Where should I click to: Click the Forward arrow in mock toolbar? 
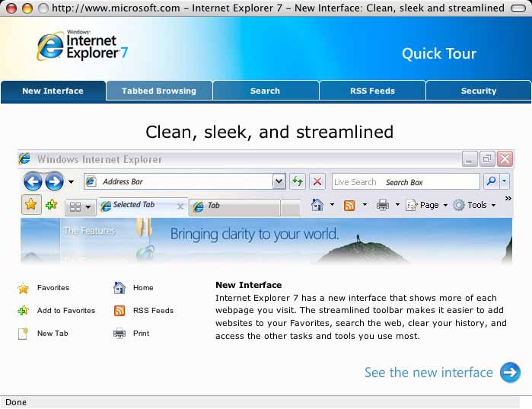tap(54, 181)
